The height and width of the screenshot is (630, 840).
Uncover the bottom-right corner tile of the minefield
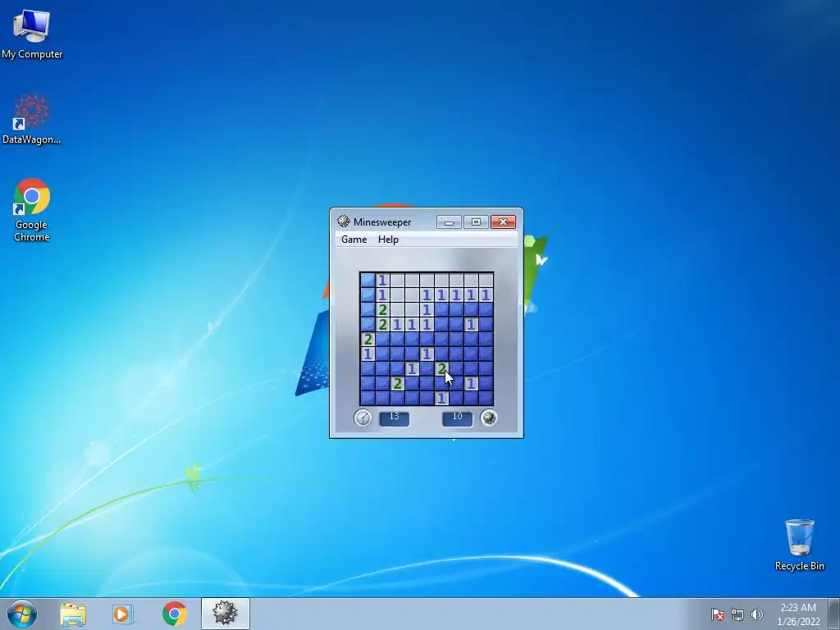(x=486, y=398)
